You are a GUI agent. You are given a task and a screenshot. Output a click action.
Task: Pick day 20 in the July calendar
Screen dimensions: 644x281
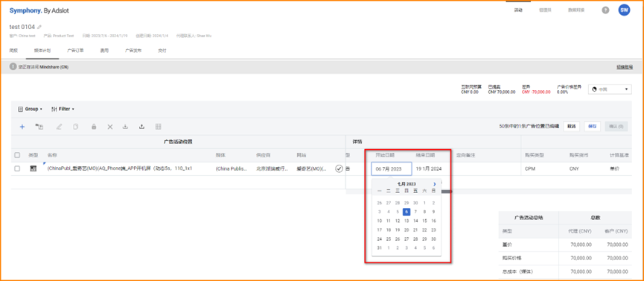coord(407,230)
